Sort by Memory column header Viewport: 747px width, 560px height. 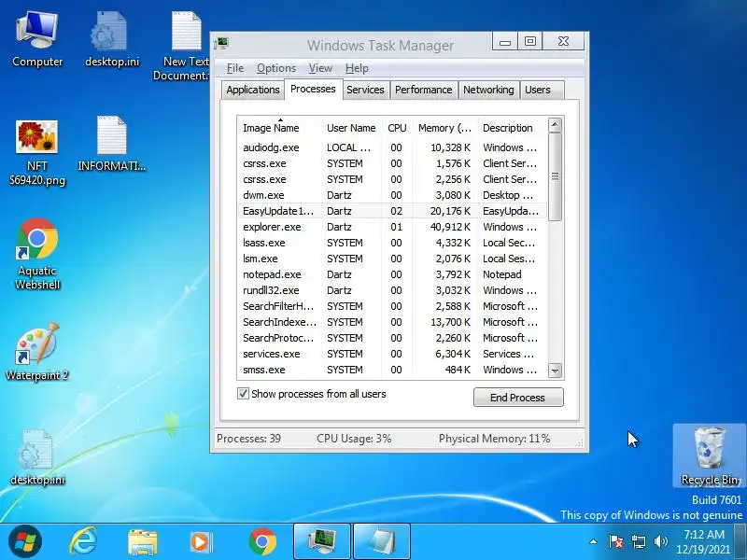click(x=445, y=128)
